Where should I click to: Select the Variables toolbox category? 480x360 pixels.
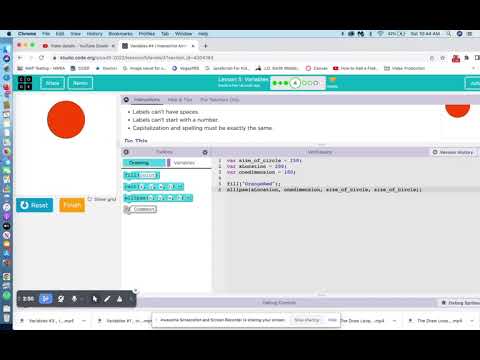coord(183,163)
